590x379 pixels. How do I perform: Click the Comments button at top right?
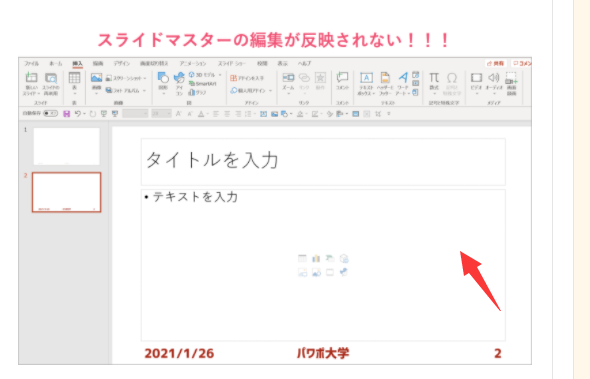(x=522, y=63)
